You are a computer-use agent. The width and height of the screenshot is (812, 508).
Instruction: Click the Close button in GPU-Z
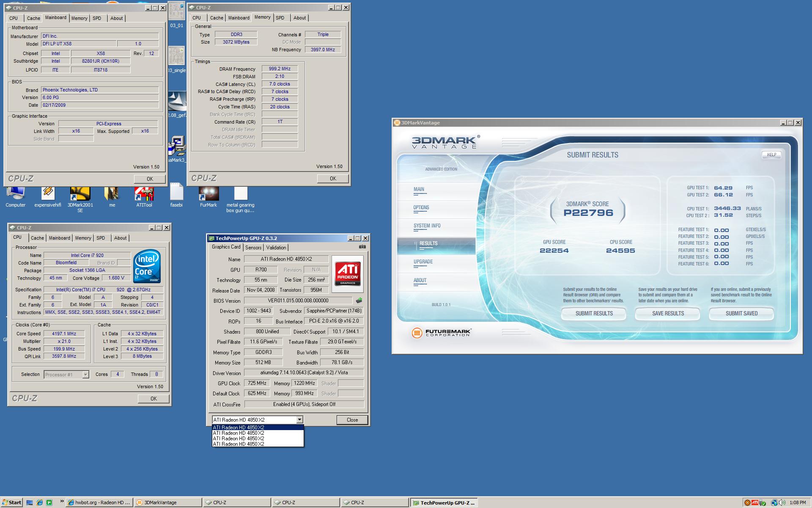click(x=352, y=420)
